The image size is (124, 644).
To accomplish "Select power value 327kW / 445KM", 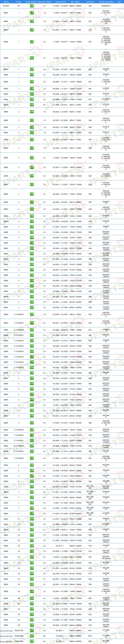I will [75, 513].
